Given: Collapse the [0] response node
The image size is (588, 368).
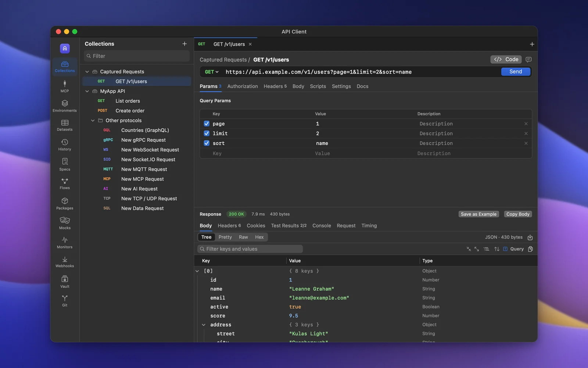Looking at the screenshot, I should [197, 271].
